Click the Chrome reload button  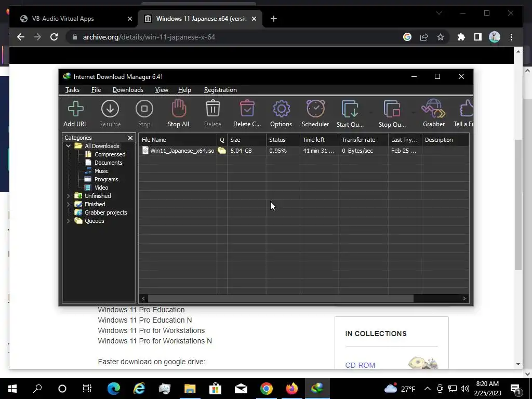pyautogui.click(x=54, y=37)
